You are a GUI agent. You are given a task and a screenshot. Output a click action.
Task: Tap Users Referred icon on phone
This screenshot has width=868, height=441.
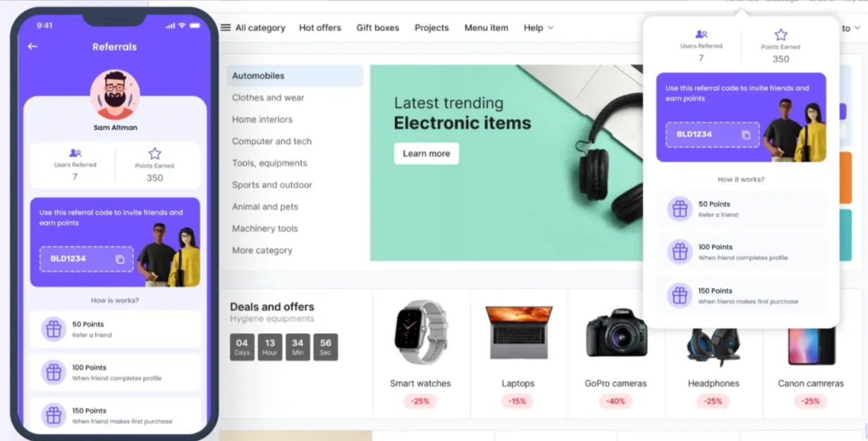click(x=75, y=153)
